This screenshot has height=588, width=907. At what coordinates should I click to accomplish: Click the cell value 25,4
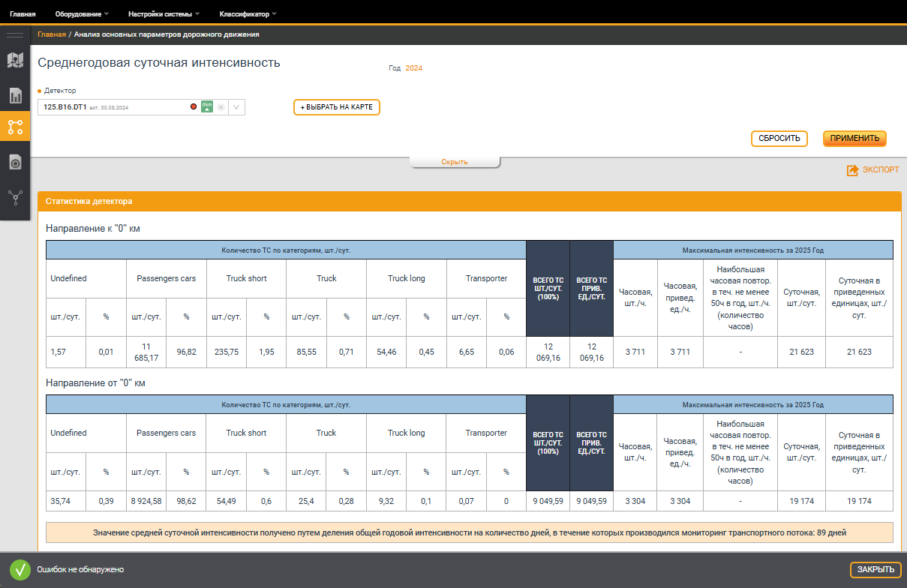[306, 501]
